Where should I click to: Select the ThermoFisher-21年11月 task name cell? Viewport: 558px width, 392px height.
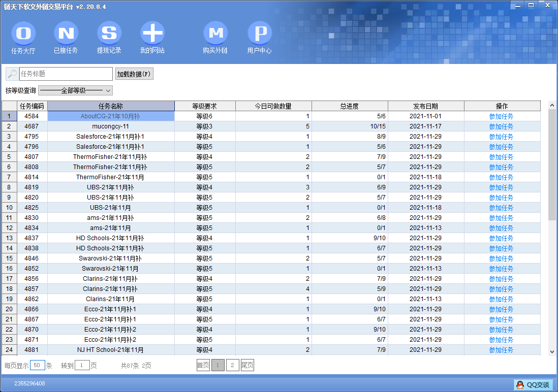[111, 177]
